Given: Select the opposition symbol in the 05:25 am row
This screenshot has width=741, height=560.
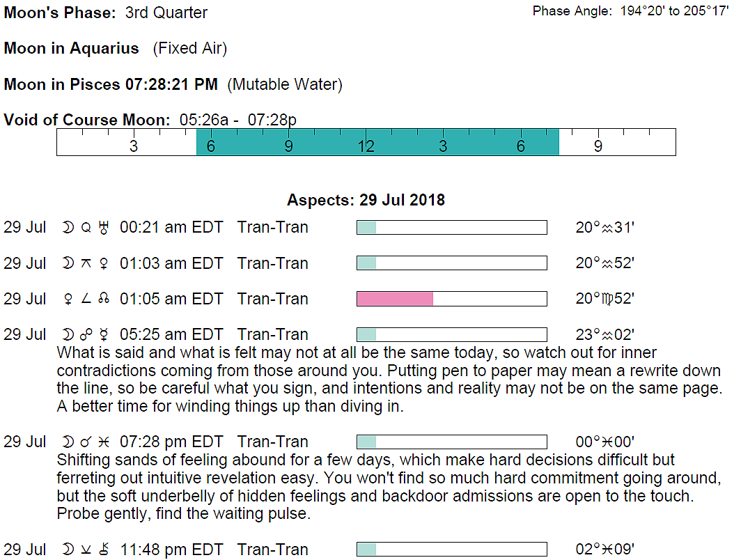Looking at the screenshot, I should pos(86,335).
